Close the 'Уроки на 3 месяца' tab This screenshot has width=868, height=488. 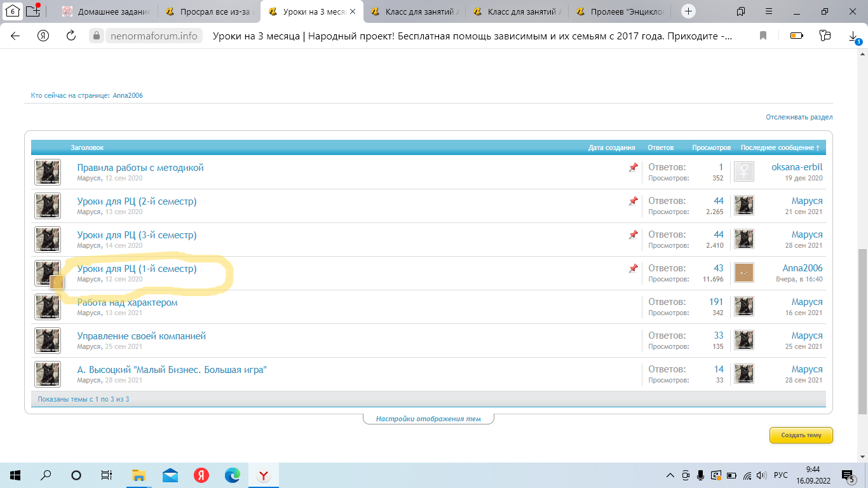pos(353,11)
